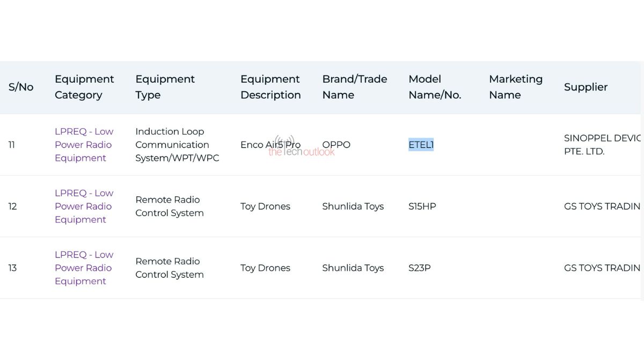Viewport: 644px width, 362px height.
Task: Select the SINOPPEL supplier cell
Action: click(x=601, y=145)
